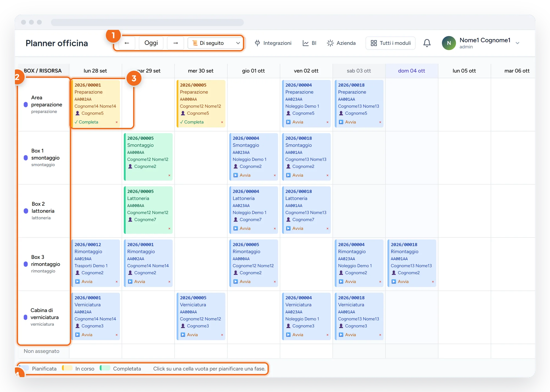Select the Cabina di verniciatura resource row

click(x=43, y=317)
